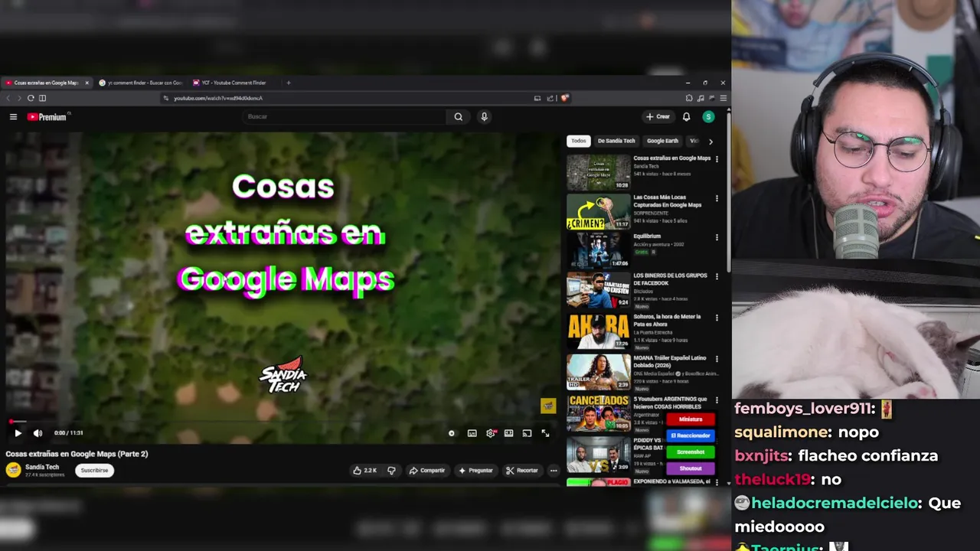Switch to theater mode
Screen dimensions: 980x551
pos(508,433)
